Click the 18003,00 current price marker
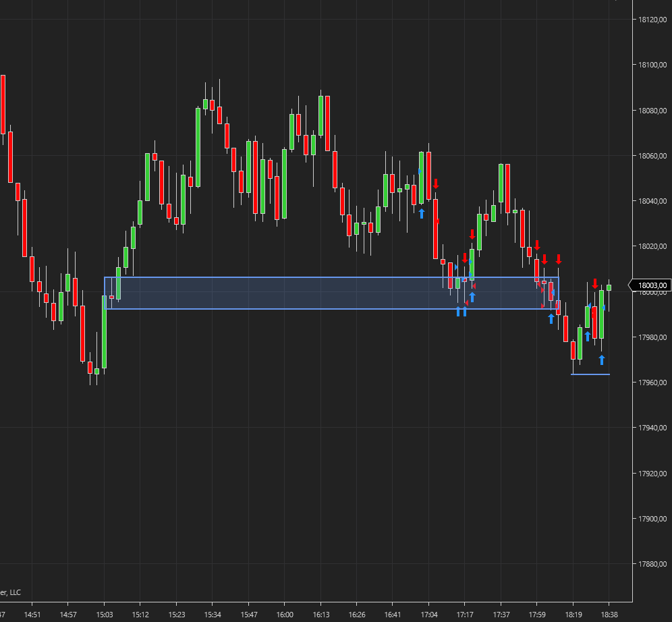Screen dimensions: 672x622 tap(650, 285)
